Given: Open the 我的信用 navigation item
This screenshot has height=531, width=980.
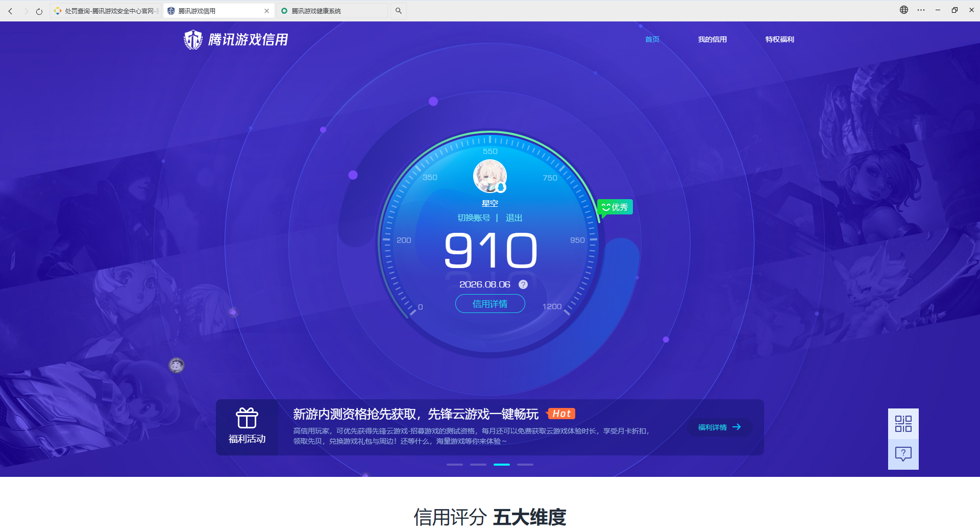Looking at the screenshot, I should (713, 39).
